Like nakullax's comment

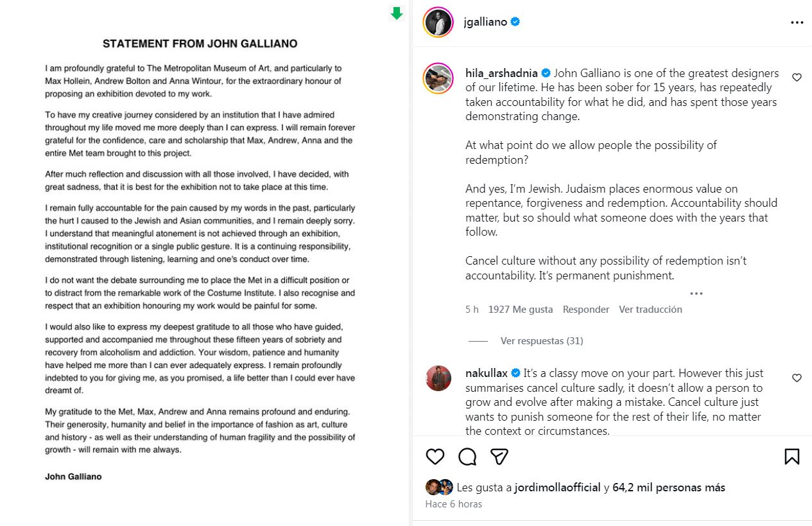[x=797, y=378]
